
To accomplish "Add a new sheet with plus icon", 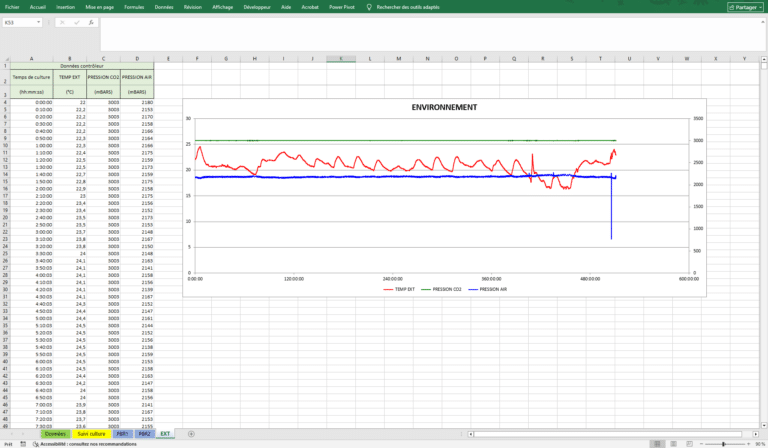I will (x=191, y=434).
